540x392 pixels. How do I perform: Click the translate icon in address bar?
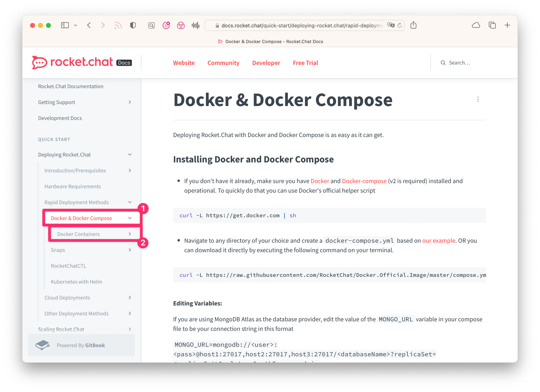[x=391, y=25]
